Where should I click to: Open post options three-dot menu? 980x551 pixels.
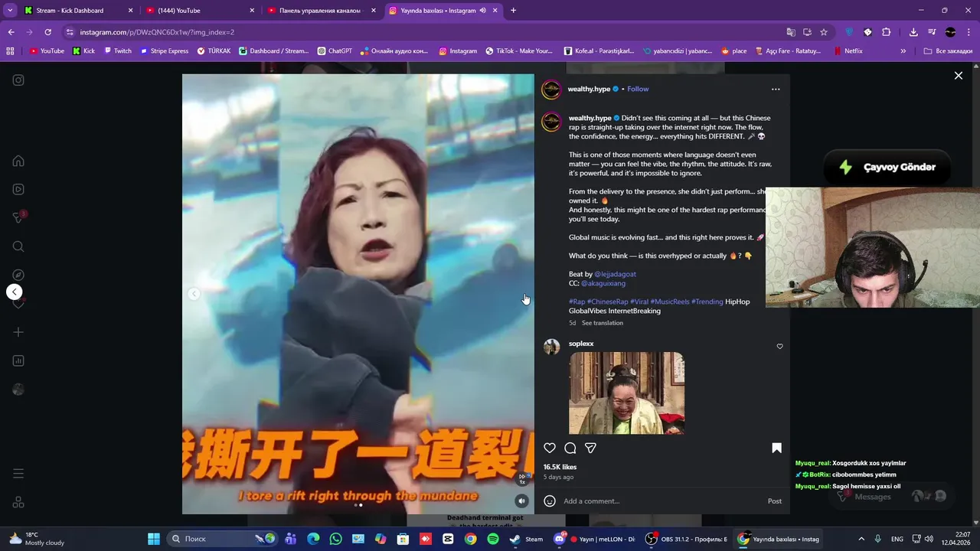[x=776, y=89]
